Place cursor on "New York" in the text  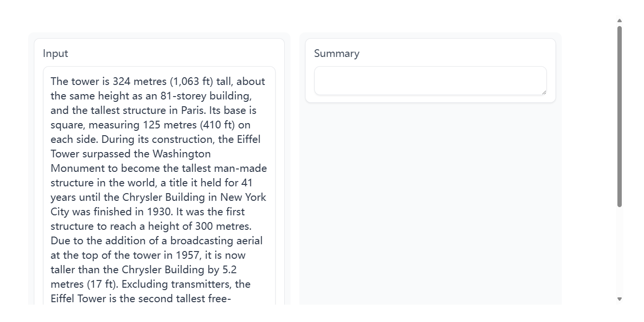[x=243, y=197]
